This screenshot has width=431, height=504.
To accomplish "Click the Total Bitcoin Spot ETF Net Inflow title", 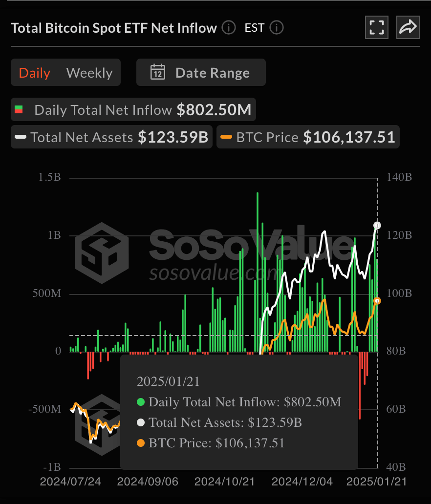I will click(x=114, y=28).
